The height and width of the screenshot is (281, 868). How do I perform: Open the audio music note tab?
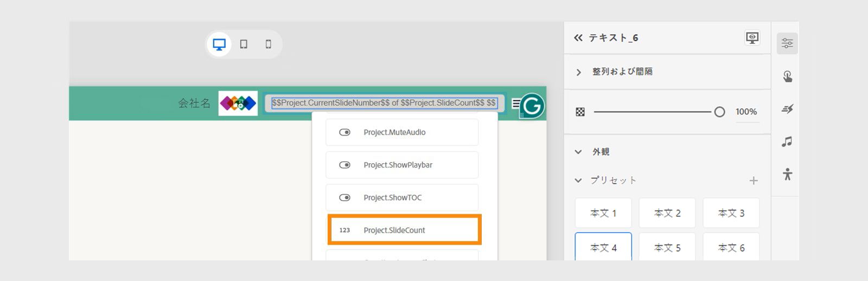click(787, 142)
